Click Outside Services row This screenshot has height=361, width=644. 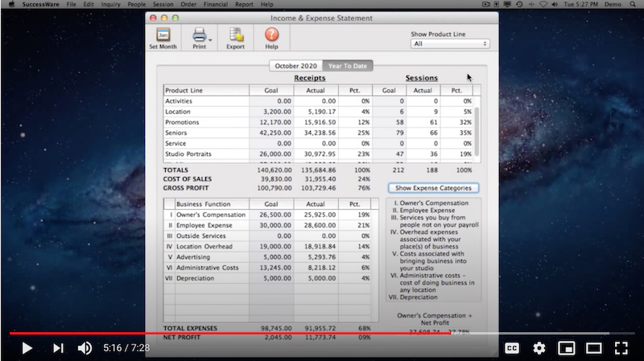(267, 236)
